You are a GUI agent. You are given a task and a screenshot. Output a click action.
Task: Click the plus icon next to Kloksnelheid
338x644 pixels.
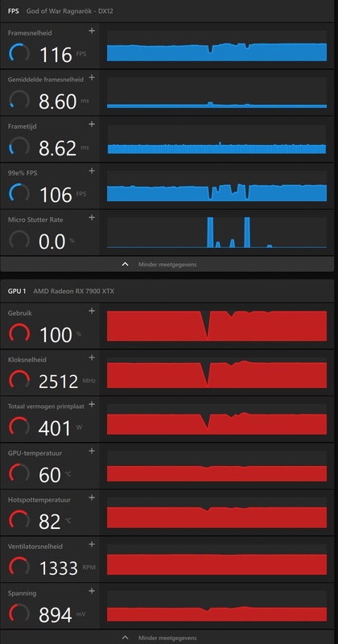pos(92,357)
